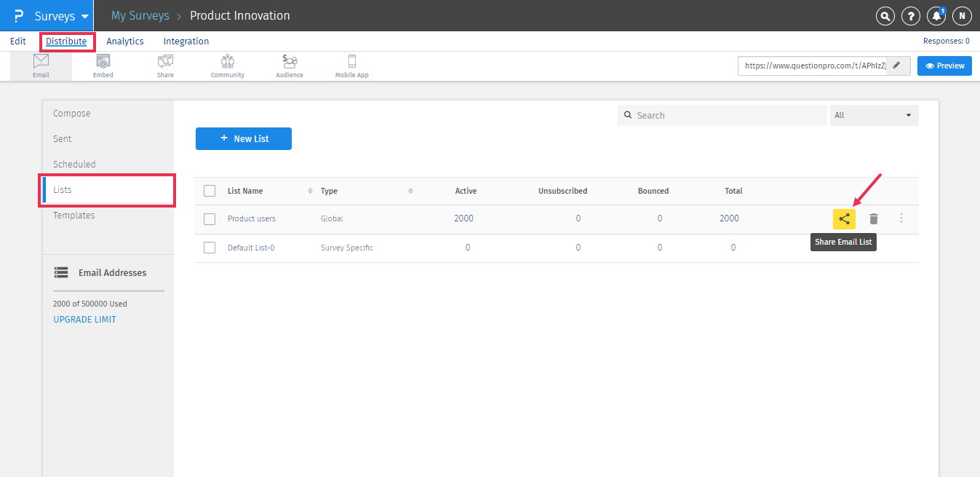The width and height of the screenshot is (980, 477).
Task: Open Templates in the left sidebar
Action: coord(74,216)
